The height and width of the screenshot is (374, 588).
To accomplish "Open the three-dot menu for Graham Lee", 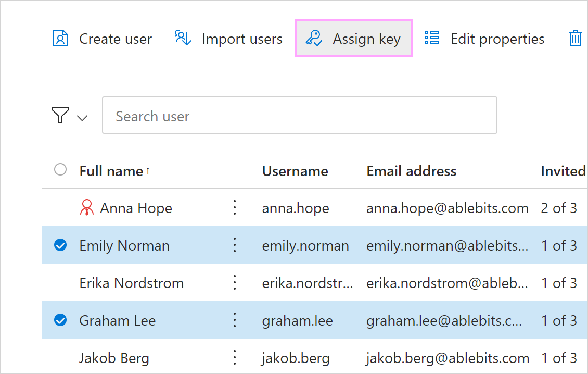I will point(235,320).
